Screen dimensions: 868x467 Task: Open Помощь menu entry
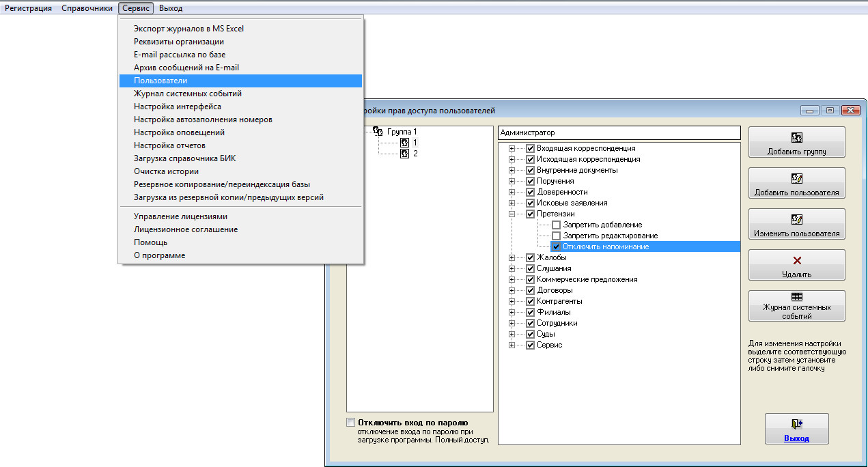[x=241, y=242]
